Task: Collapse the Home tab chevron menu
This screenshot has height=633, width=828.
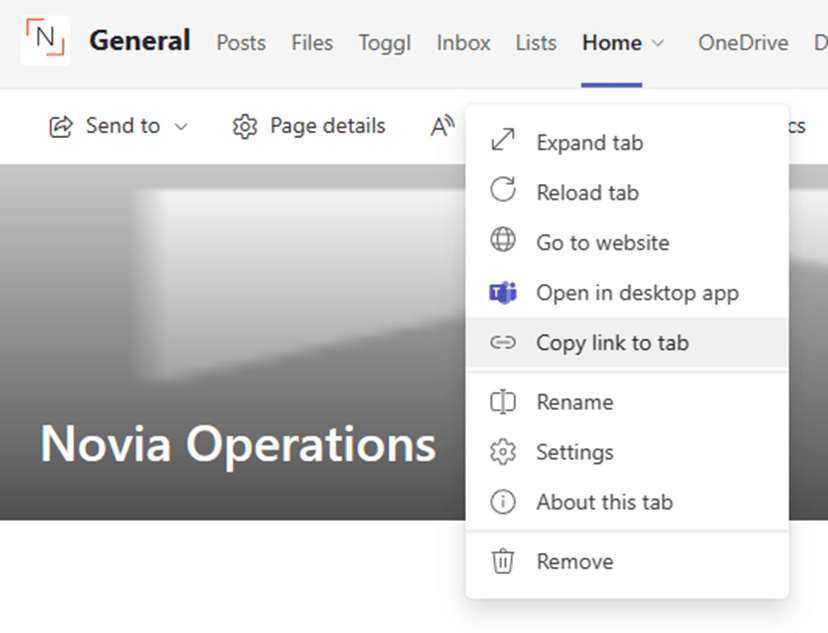Action: coord(658,43)
